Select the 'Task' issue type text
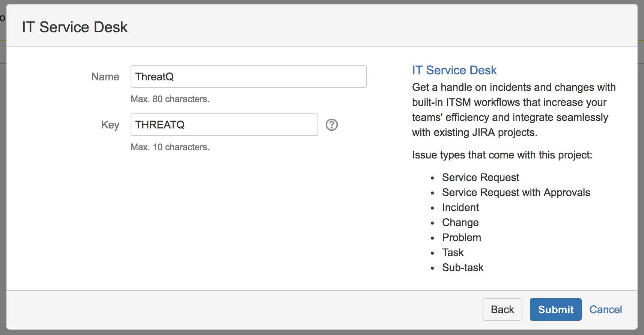The width and height of the screenshot is (644, 335). [453, 252]
